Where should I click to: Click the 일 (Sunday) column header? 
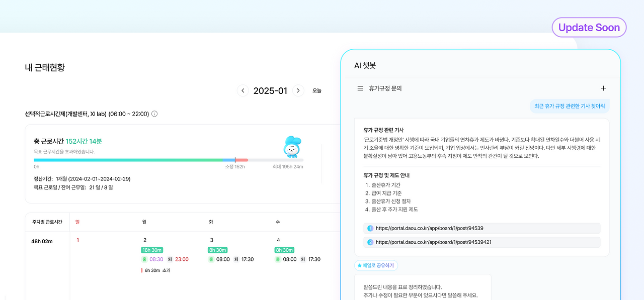click(x=77, y=222)
